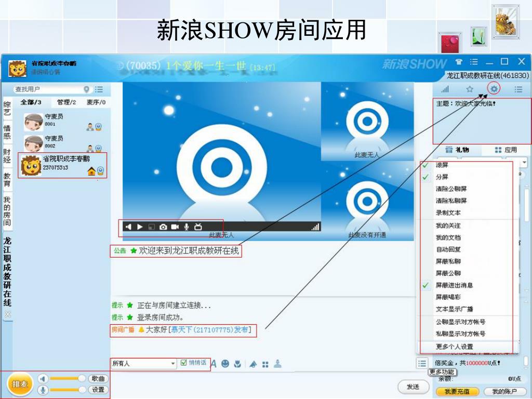Click the play button in video toolbar
532x399 pixels.
(x=140, y=227)
